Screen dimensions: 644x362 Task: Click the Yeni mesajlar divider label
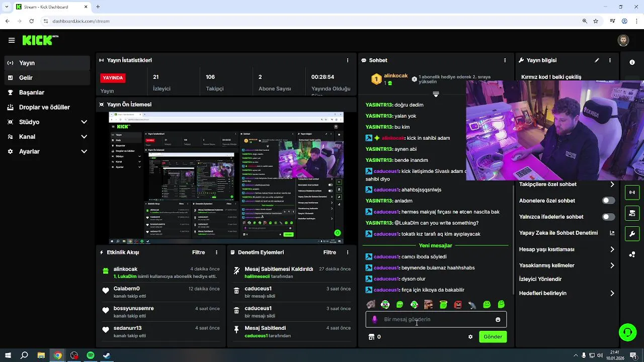click(x=435, y=245)
